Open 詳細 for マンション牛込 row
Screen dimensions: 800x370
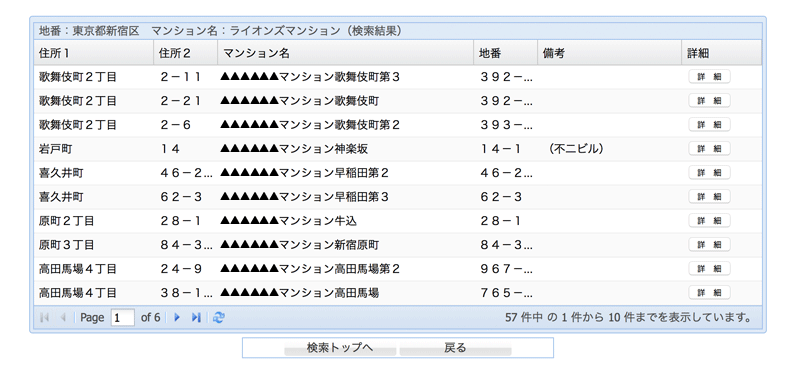click(709, 220)
